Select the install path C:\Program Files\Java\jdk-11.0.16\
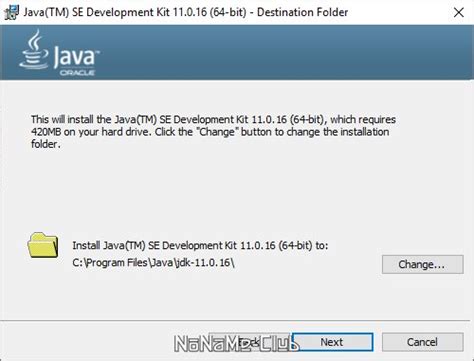Screen dimensions: 474x361 click(x=153, y=263)
